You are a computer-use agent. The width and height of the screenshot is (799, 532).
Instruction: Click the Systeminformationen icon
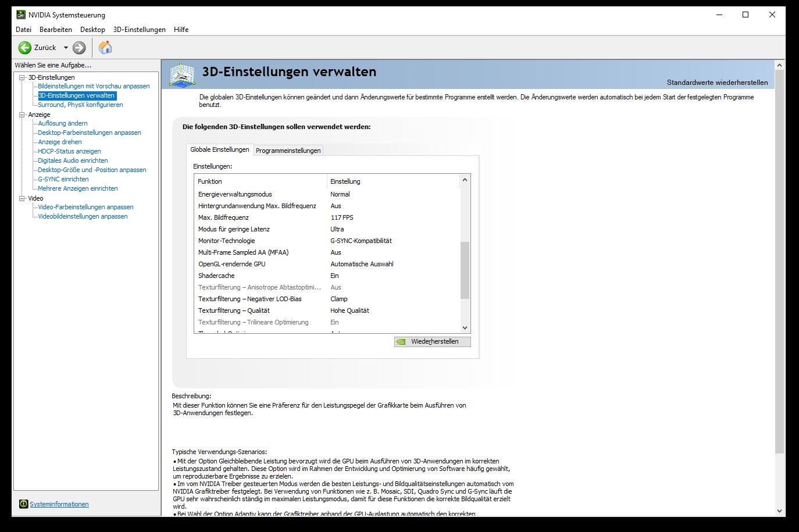pyautogui.click(x=23, y=504)
